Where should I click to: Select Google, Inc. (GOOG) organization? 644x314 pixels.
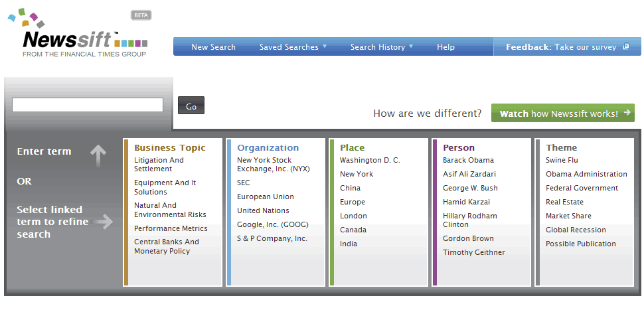click(272, 224)
